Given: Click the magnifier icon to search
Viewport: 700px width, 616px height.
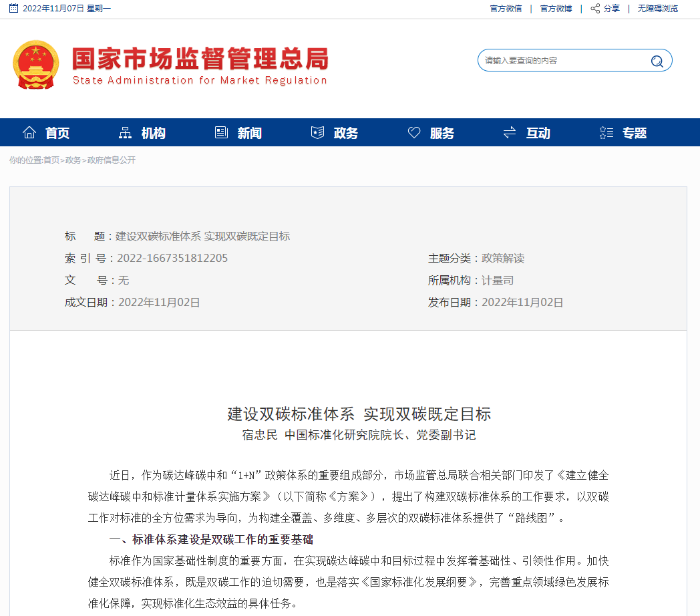Looking at the screenshot, I should [x=657, y=60].
